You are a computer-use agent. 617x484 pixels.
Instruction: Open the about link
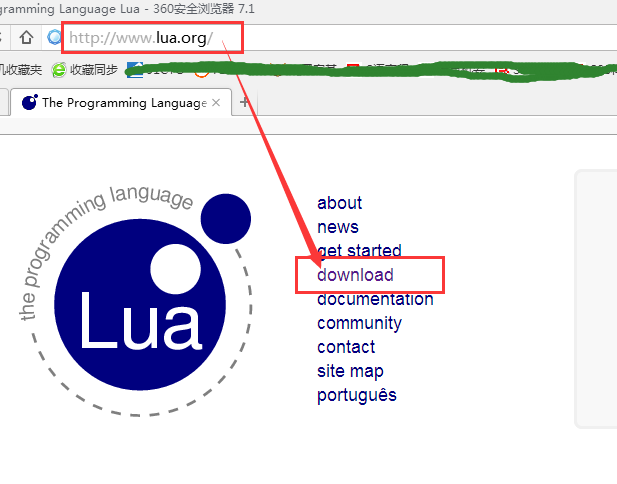coord(339,203)
